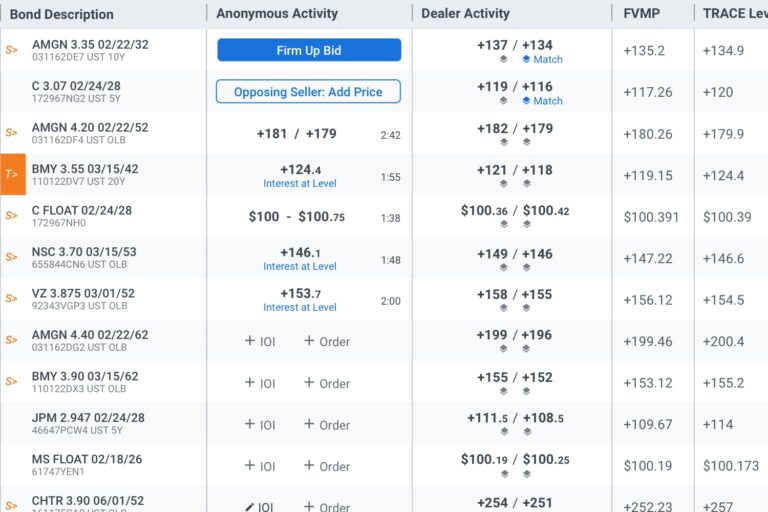Click the S> flag on C FLOAT
The image size is (768, 512).
pyautogui.click(x=12, y=216)
